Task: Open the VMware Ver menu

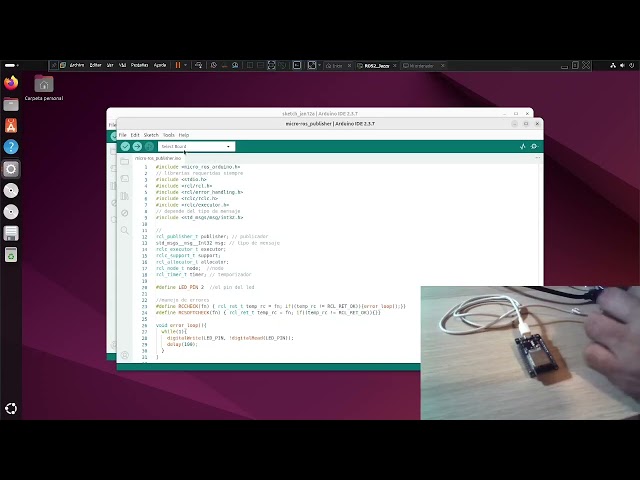Action: (110, 65)
